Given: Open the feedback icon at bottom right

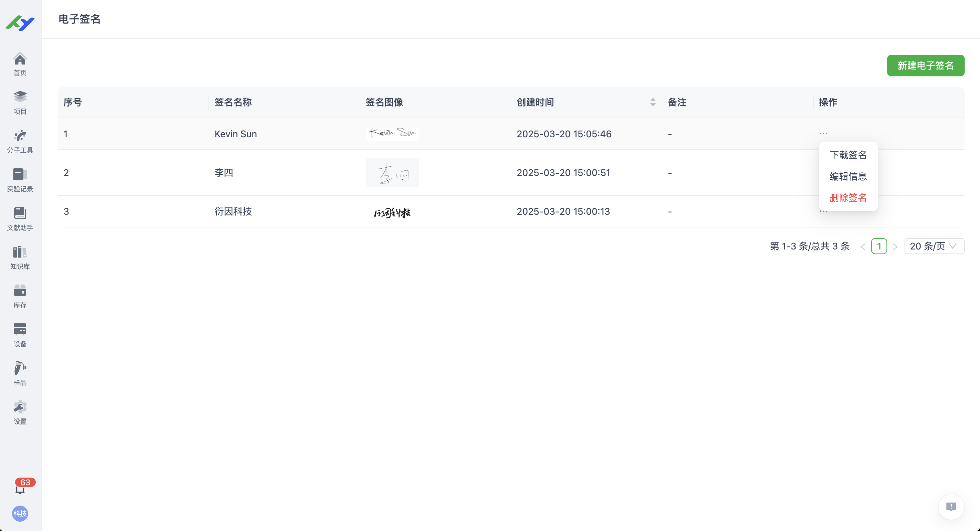Looking at the screenshot, I should point(951,507).
